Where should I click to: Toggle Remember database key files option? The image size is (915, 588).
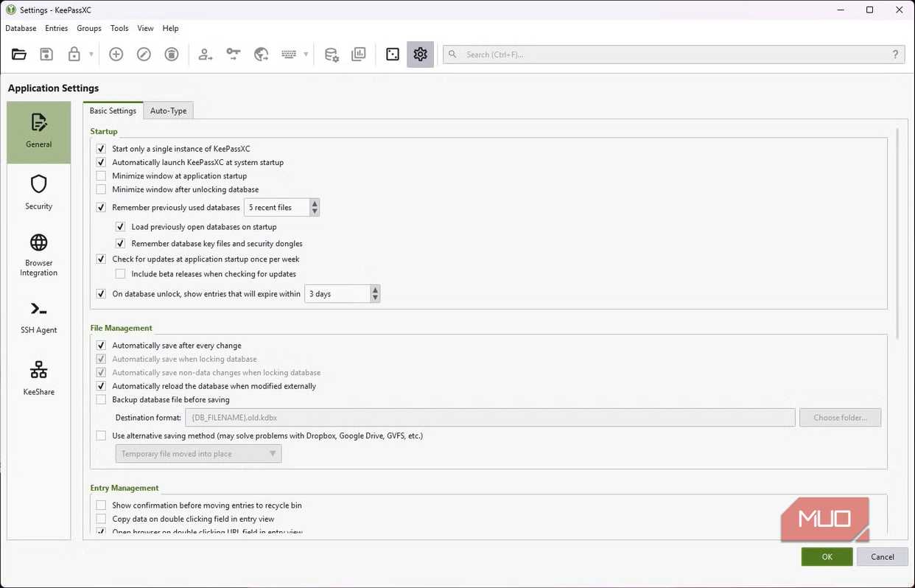click(121, 244)
